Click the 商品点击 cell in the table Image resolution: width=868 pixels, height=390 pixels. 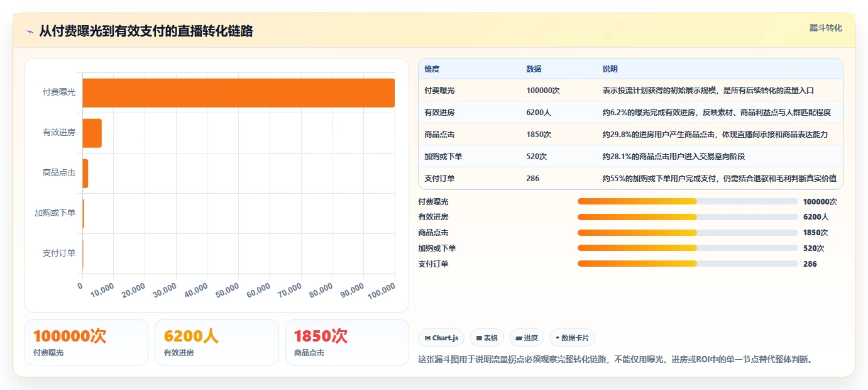click(439, 134)
